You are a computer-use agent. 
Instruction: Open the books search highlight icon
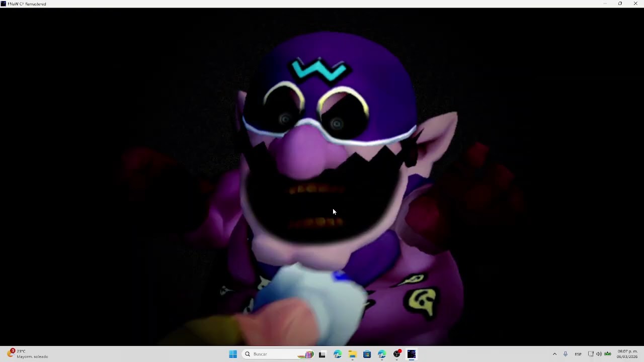click(x=305, y=354)
